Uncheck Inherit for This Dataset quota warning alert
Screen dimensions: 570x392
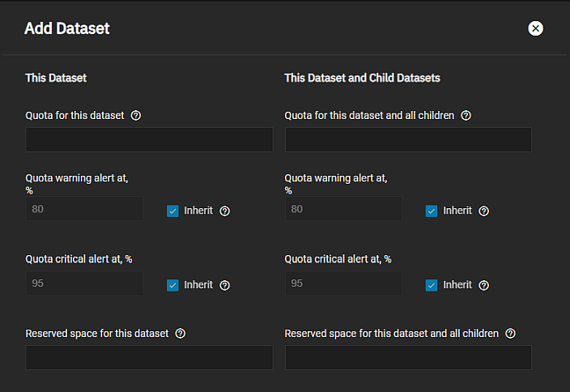click(x=172, y=211)
